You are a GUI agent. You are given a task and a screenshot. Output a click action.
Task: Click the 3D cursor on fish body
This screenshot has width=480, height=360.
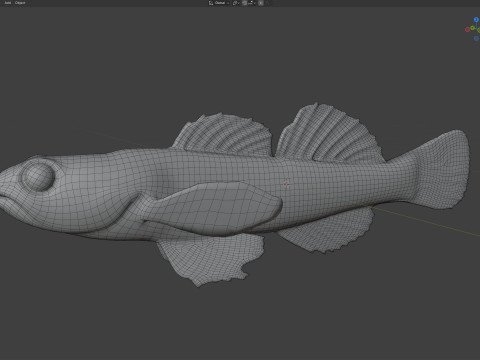pos(287,184)
